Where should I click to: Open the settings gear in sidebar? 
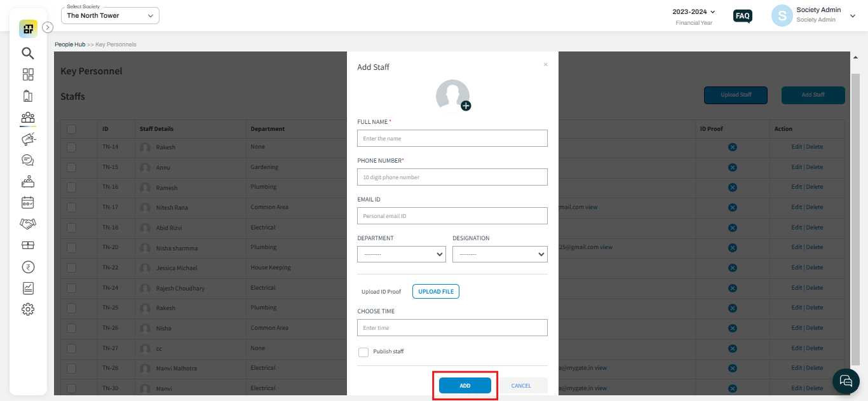(x=28, y=309)
